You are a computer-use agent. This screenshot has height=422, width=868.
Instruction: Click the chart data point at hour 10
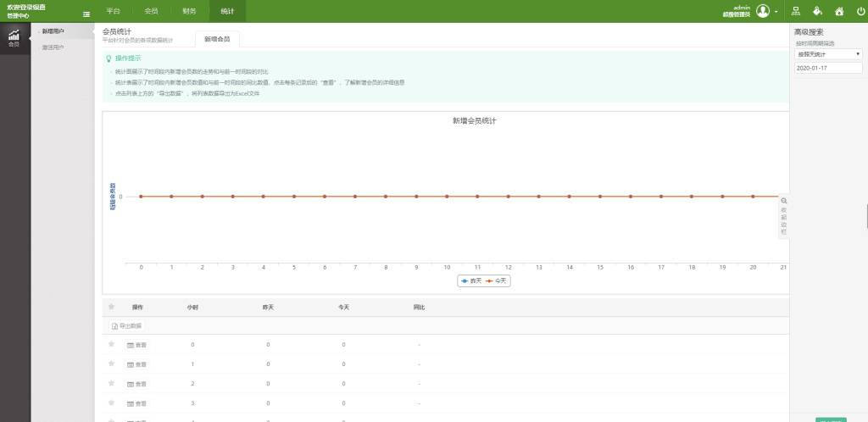tap(447, 197)
